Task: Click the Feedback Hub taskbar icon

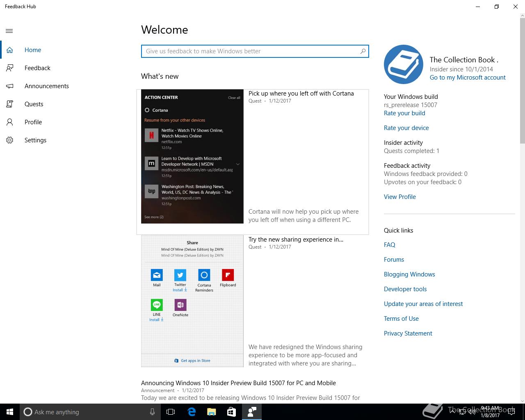Action: (252, 412)
